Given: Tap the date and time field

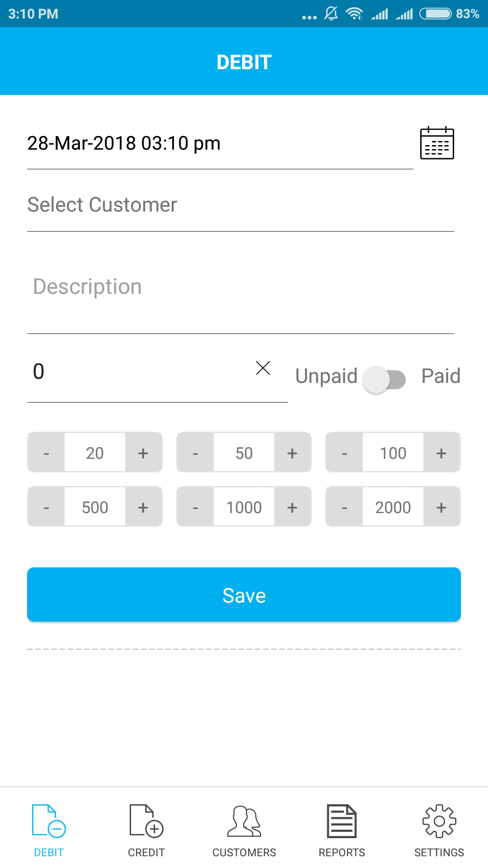Looking at the screenshot, I should 220,143.
